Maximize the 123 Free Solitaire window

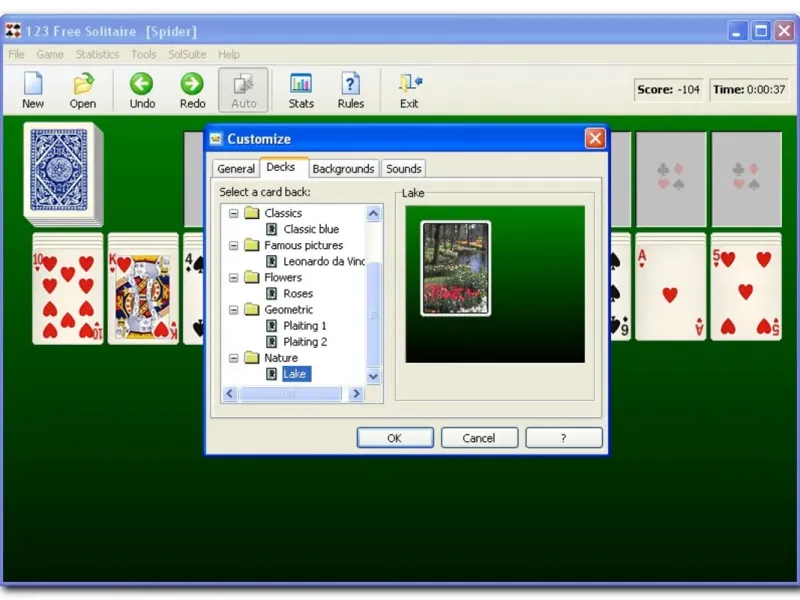pyautogui.click(x=761, y=31)
